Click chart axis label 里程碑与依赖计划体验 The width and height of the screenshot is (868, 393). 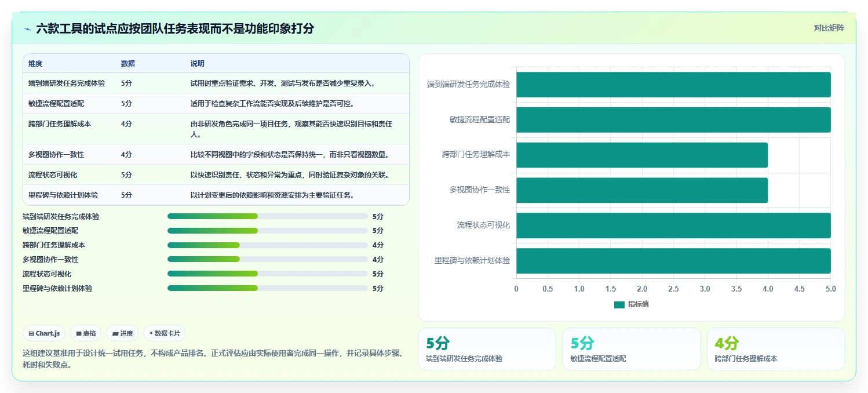point(472,261)
